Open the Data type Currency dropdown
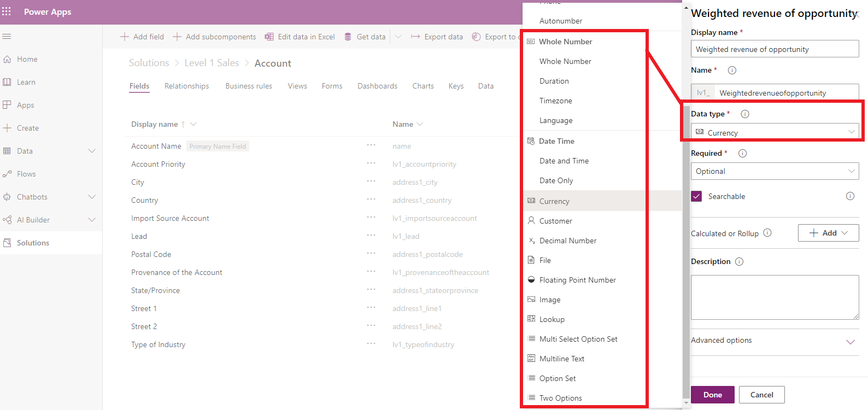868x410 pixels. click(775, 132)
